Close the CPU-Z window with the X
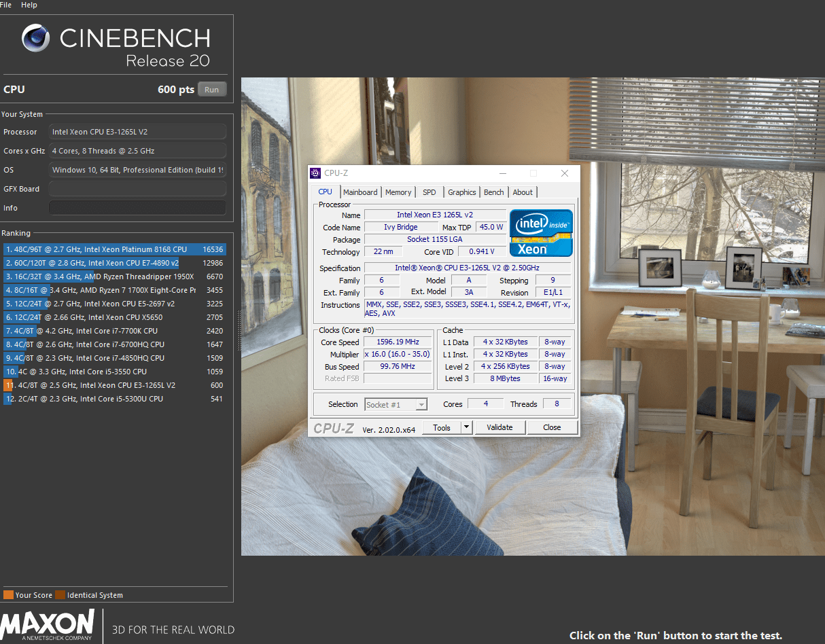825x644 pixels. [x=565, y=173]
